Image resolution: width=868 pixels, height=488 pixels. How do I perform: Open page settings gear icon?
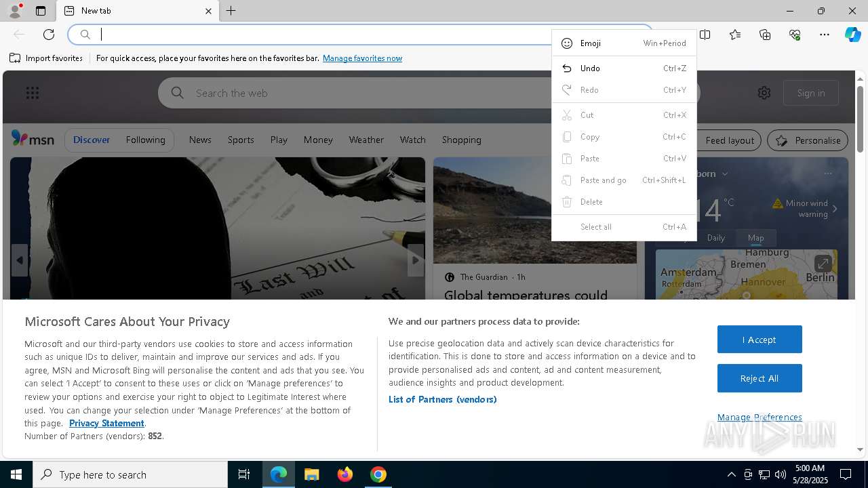(x=764, y=93)
